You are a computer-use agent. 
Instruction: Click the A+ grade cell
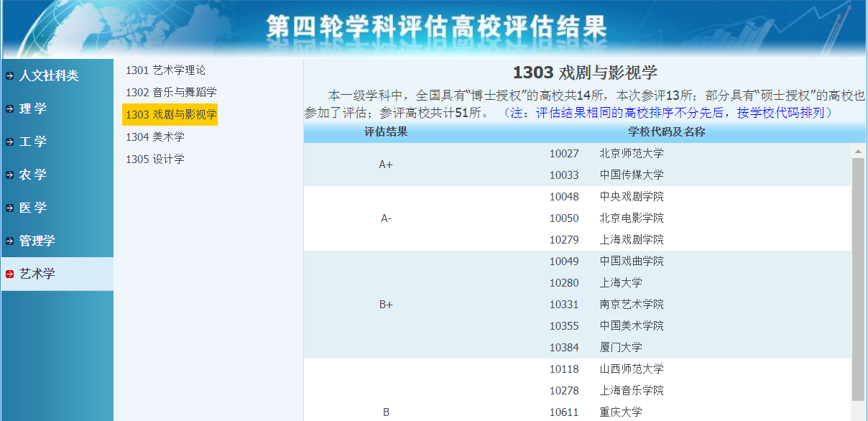click(x=386, y=165)
